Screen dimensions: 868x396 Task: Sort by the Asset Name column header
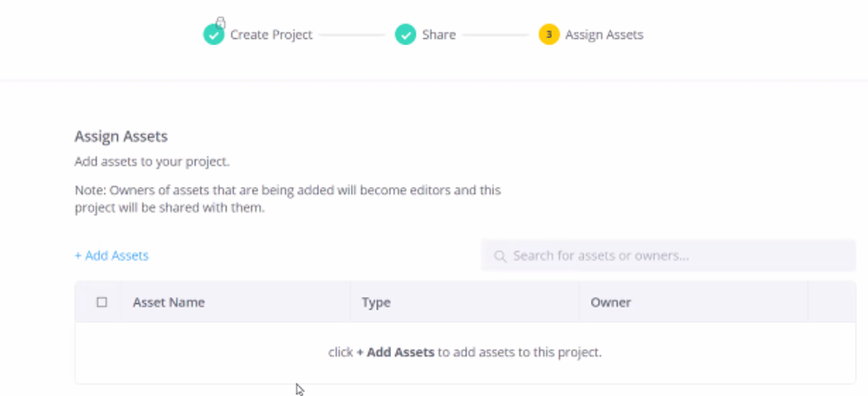coord(169,302)
